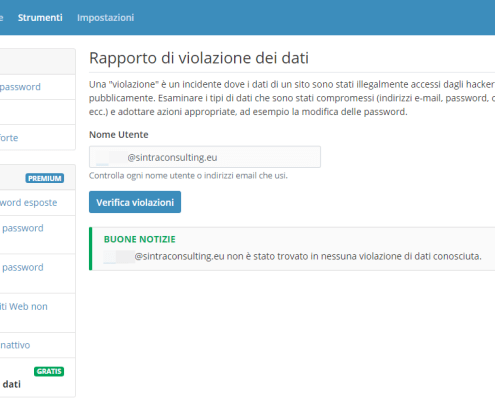Click the 'Controlla ogni nome utente' hint text
Viewport: 495px width, 400px height.
pyautogui.click(x=188, y=176)
